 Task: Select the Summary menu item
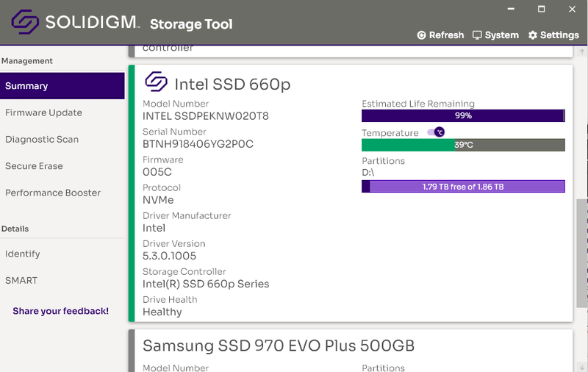62,86
